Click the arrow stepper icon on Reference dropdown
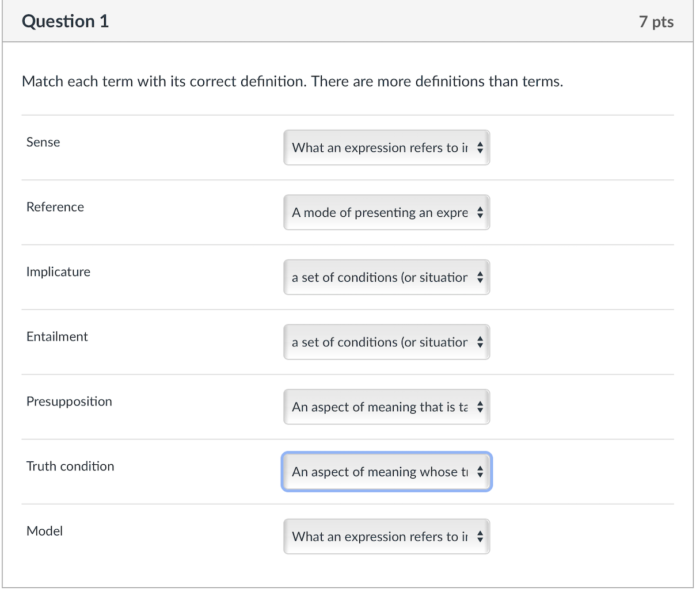Image resolution: width=700 pixels, height=589 pixels. point(480,213)
